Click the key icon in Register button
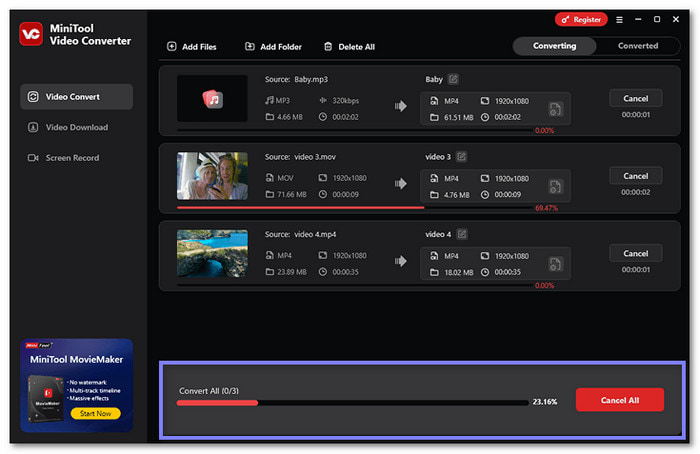700x454 pixels. tap(565, 20)
